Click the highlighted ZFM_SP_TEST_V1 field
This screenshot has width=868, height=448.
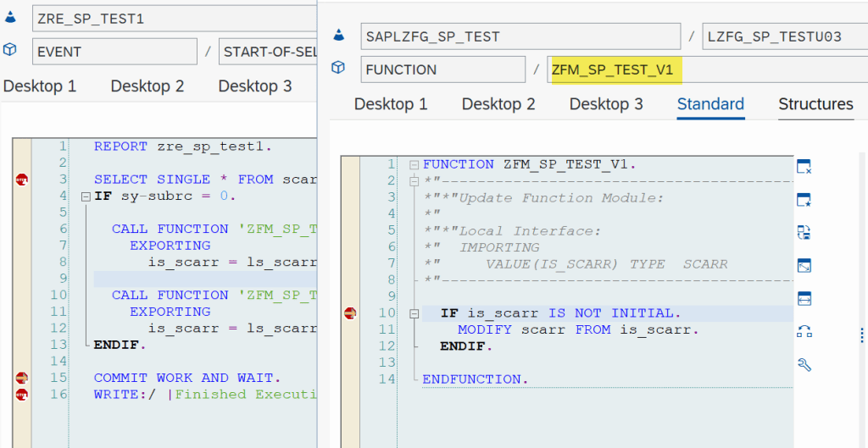tap(708, 69)
